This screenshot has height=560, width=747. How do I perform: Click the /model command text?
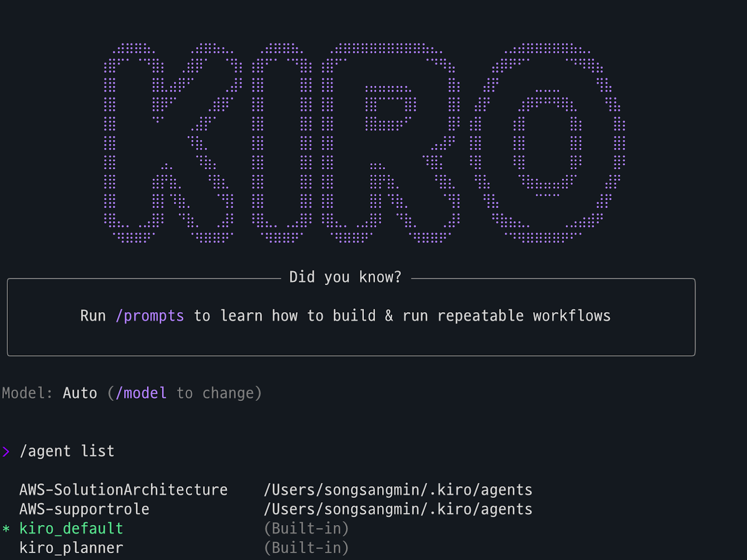[141, 393]
